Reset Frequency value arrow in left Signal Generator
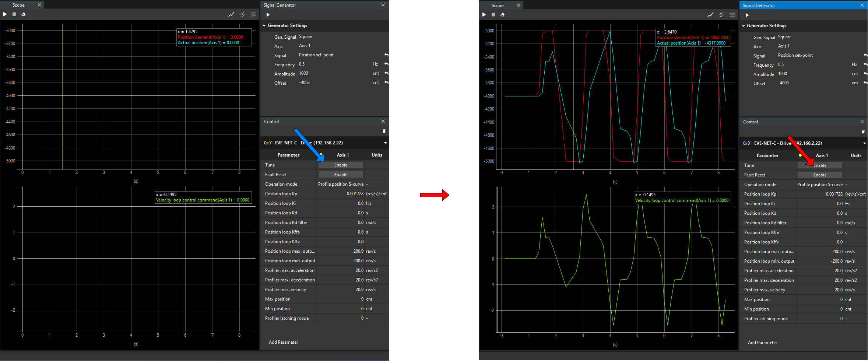868x361 pixels. [386, 64]
